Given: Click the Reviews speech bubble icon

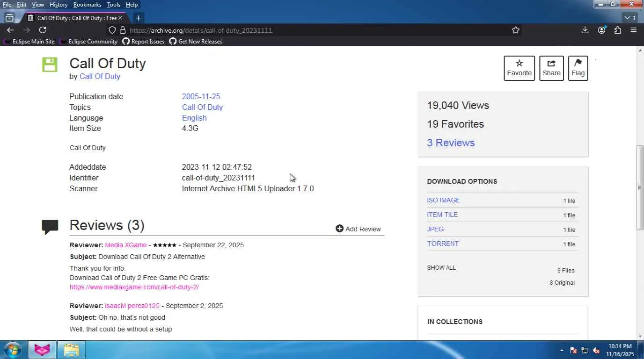Looking at the screenshot, I should [50, 227].
